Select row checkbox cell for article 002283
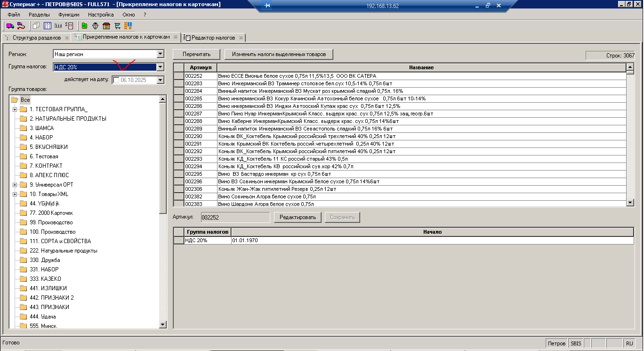The width and height of the screenshot is (644, 351). click(179, 83)
